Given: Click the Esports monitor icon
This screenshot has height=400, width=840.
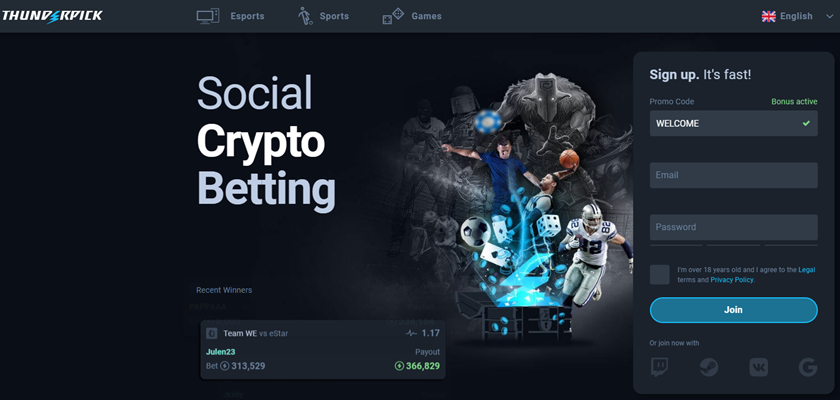Looking at the screenshot, I should tap(208, 16).
